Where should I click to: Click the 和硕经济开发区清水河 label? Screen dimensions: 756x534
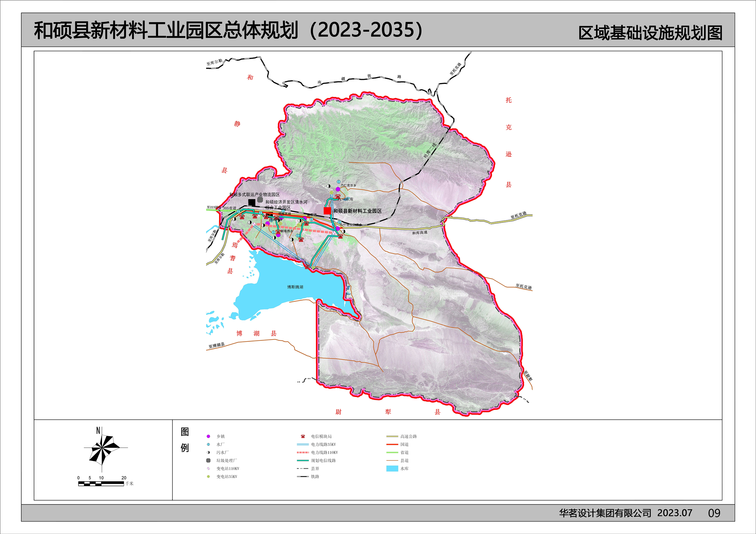coord(286,202)
